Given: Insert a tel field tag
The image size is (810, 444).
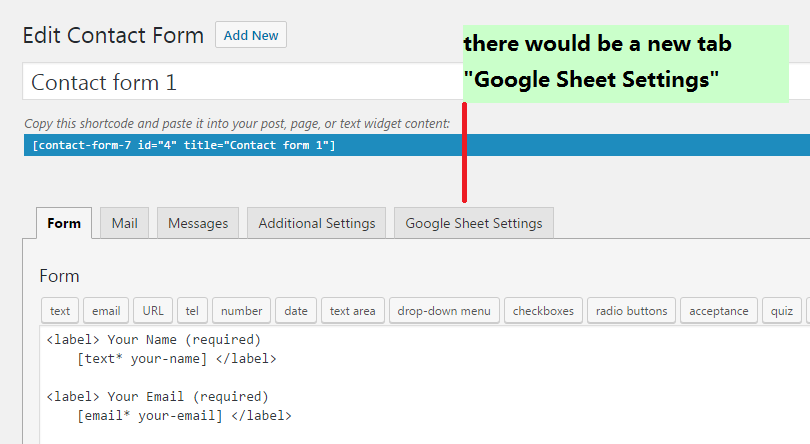Looking at the screenshot, I should tap(192, 311).
